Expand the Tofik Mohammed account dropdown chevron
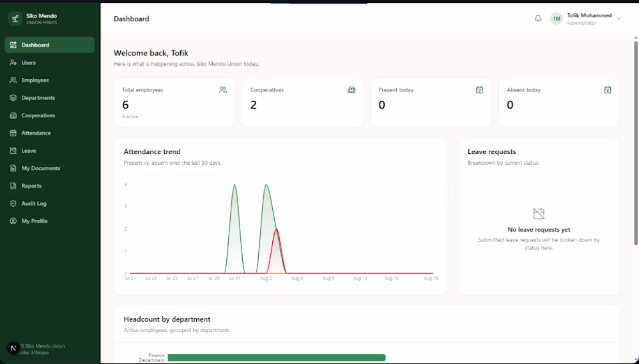 pos(619,19)
